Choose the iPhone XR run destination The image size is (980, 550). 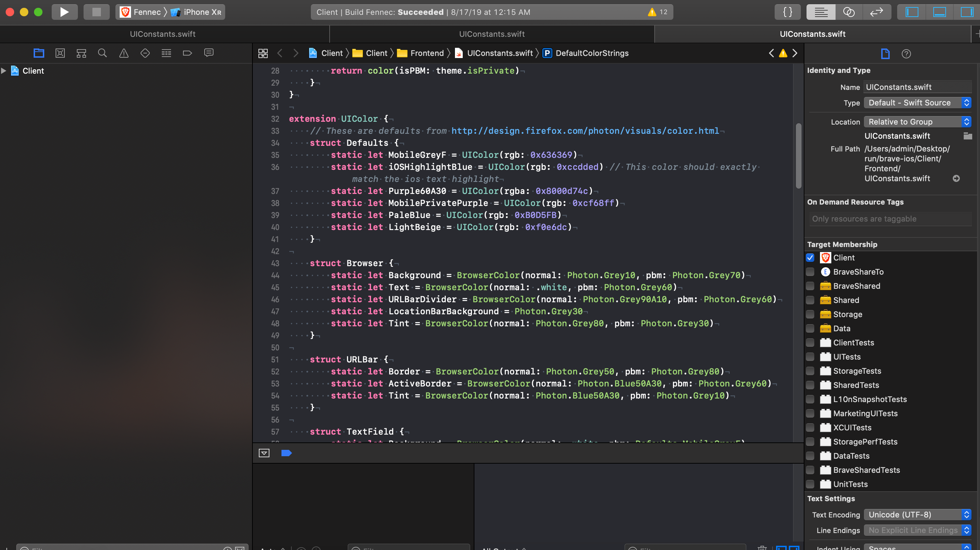pos(196,12)
